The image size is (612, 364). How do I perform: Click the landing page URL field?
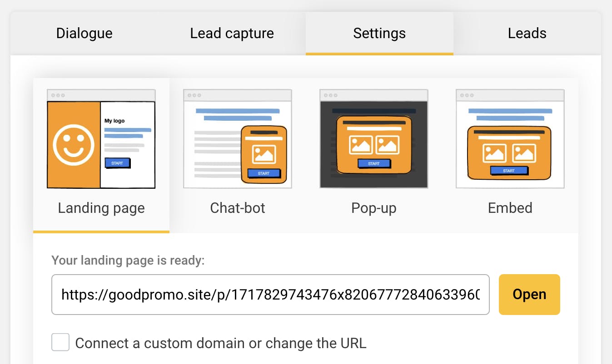click(270, 295)
